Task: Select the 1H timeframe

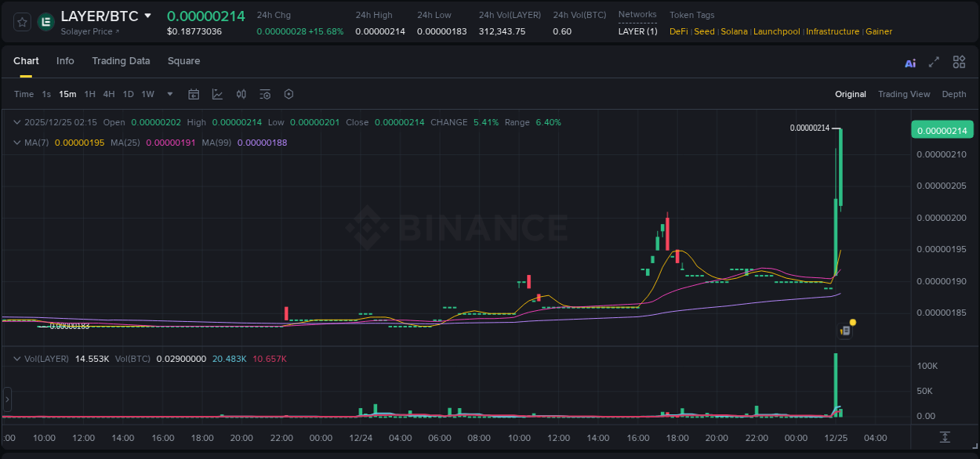Action: click(89, 94)
